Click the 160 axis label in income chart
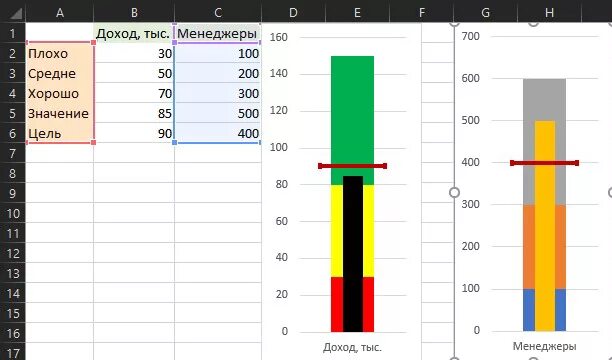 [278, 37]
